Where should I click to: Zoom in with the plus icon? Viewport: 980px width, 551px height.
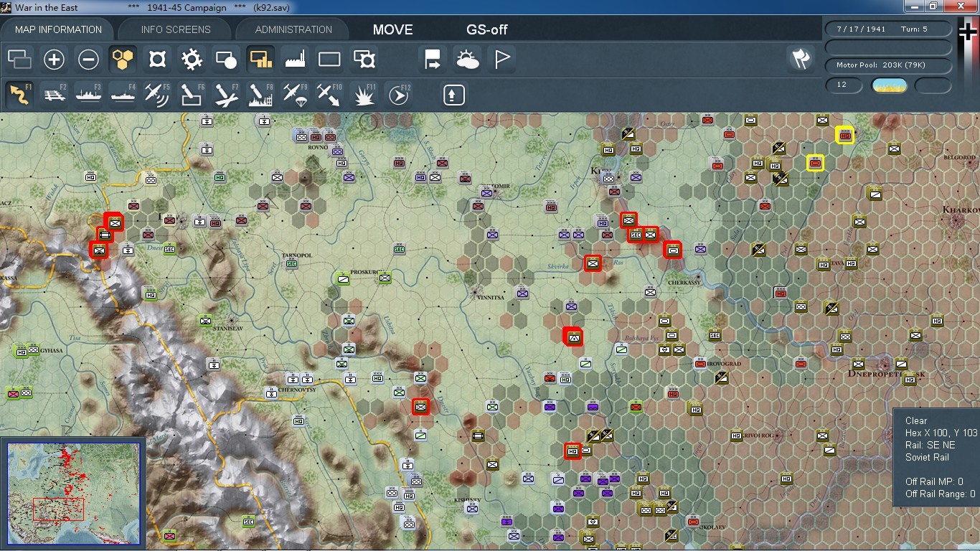click(x=55, y=60)
